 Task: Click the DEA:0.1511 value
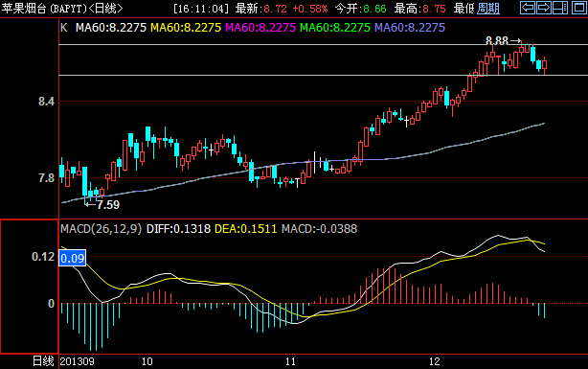pyautogui.click(x=245, y=229)
